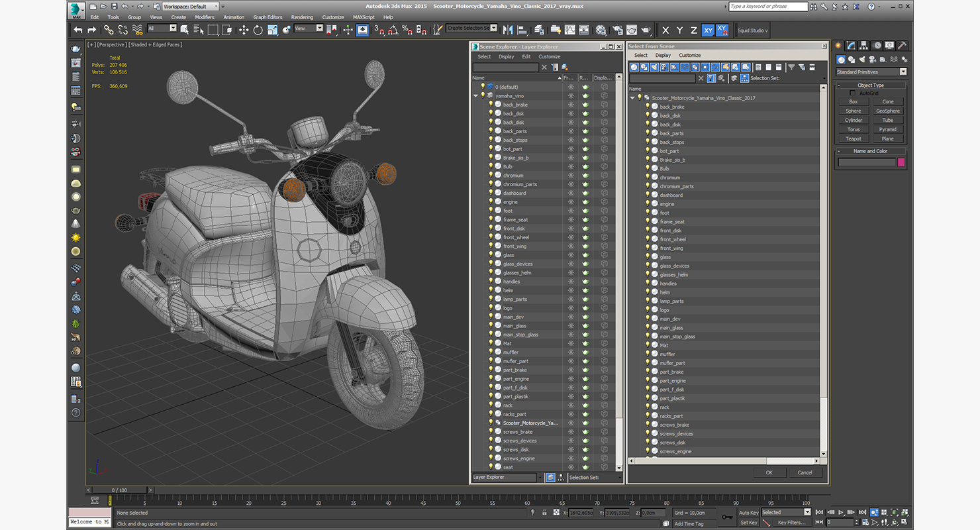Viewport: 980px width, 530px height.
Task: Open the Rendering menu
Action: (302, 17)
